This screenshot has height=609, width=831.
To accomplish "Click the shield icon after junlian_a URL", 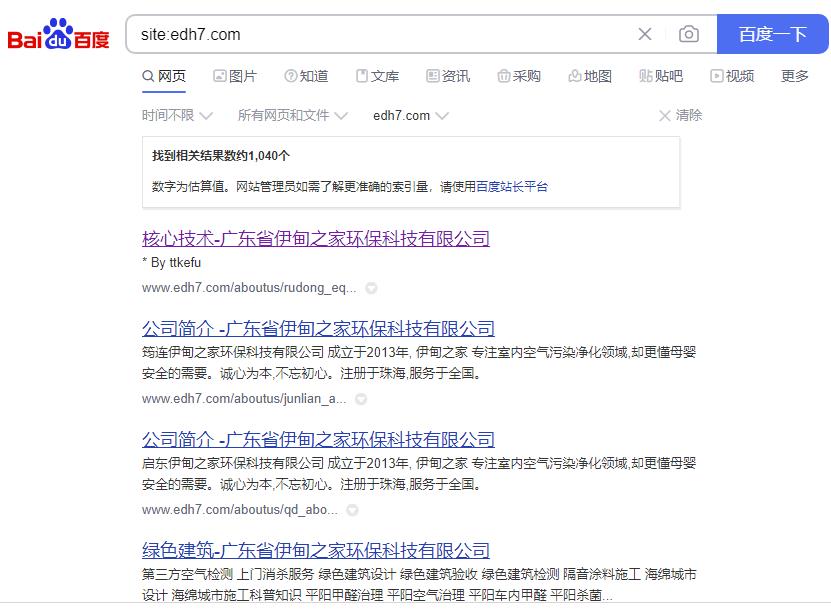I will point(361,399).
